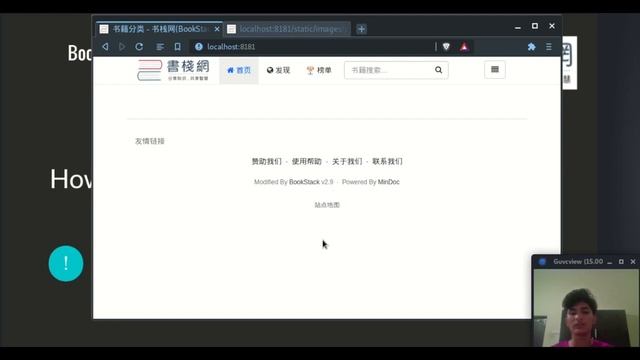Click the browser forward arrow
Screen dimensions: 640x360
pos(122,47)
